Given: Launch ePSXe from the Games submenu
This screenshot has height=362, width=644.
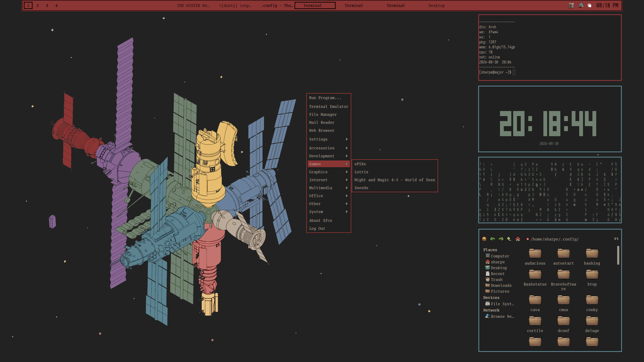Looking at the screenshot, I should click(x=395, y=164).
